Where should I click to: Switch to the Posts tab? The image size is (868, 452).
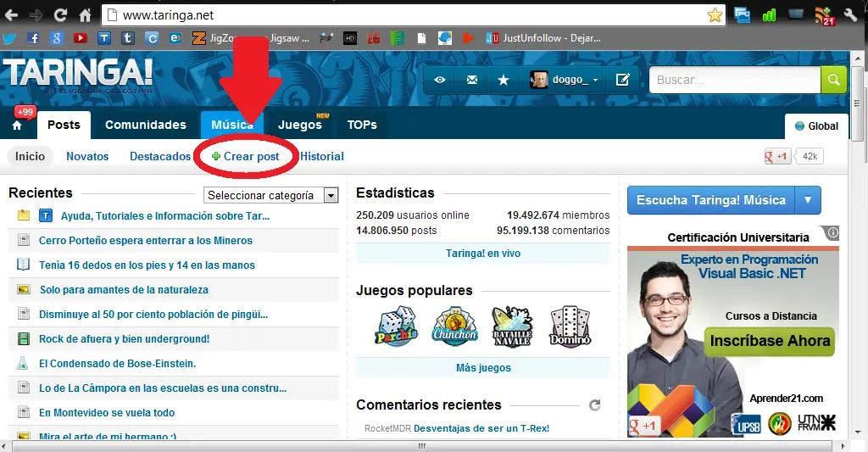(64, 125)
